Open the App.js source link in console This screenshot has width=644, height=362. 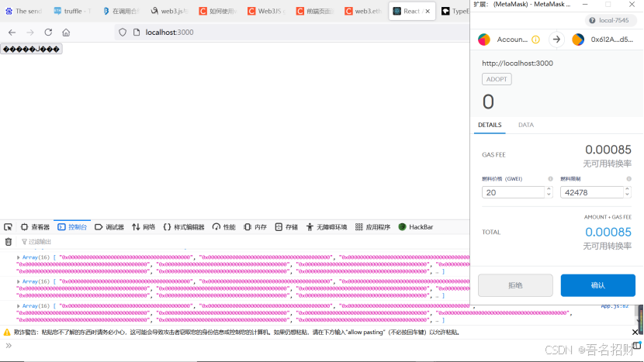click(x=615, y=306)
